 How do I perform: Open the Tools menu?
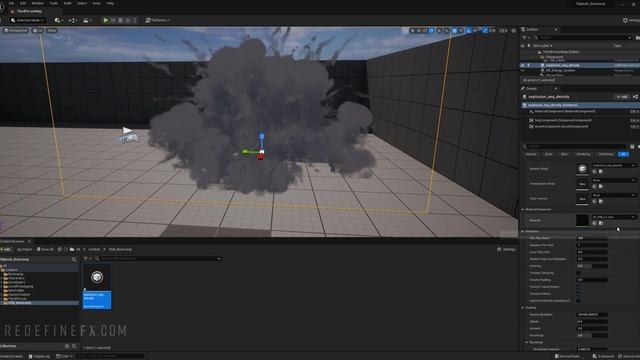[x=54, y=3]
